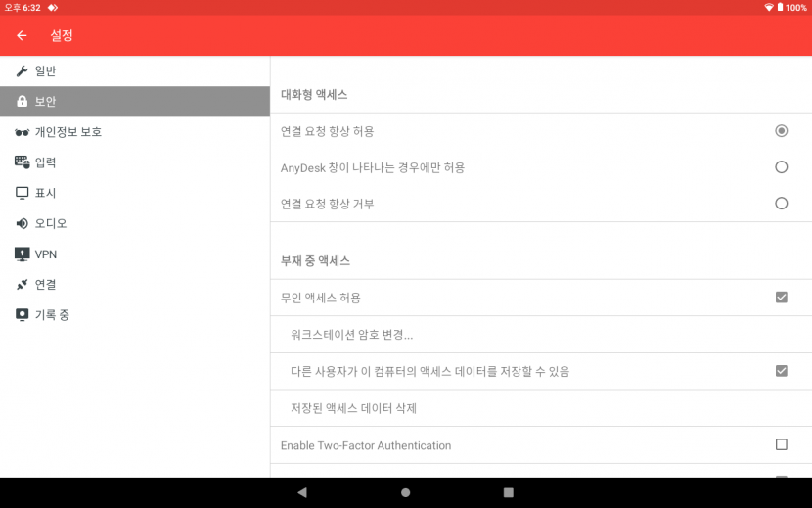Screen dimensions: 812x508
Task: Click 워크스테이션 암호 변경... option
Action: click(541, 335)
